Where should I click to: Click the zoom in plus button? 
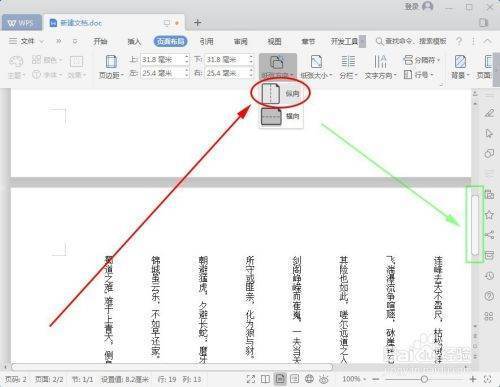click(473, 379)
